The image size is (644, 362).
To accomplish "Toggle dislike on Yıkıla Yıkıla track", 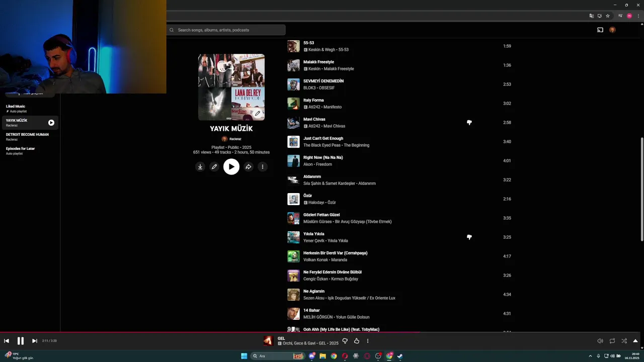I will point(469,237).
